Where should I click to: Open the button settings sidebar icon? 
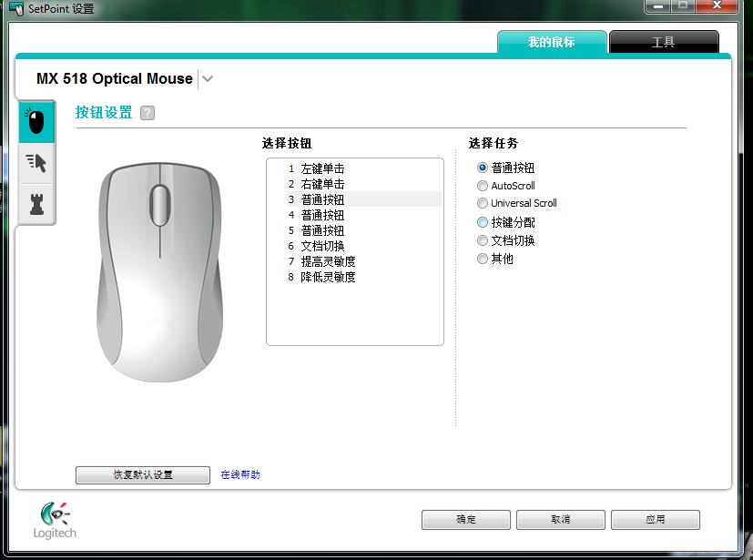coord(36,122)
